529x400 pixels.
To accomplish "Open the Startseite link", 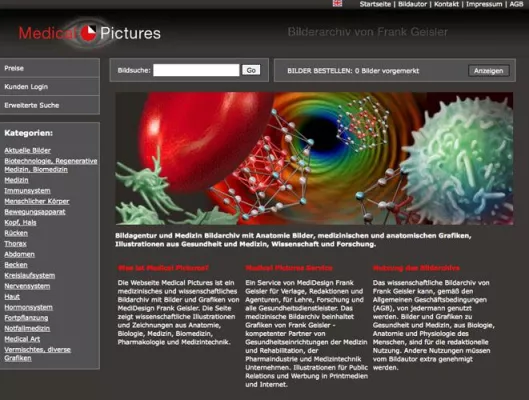I will (x=375, y=4).
